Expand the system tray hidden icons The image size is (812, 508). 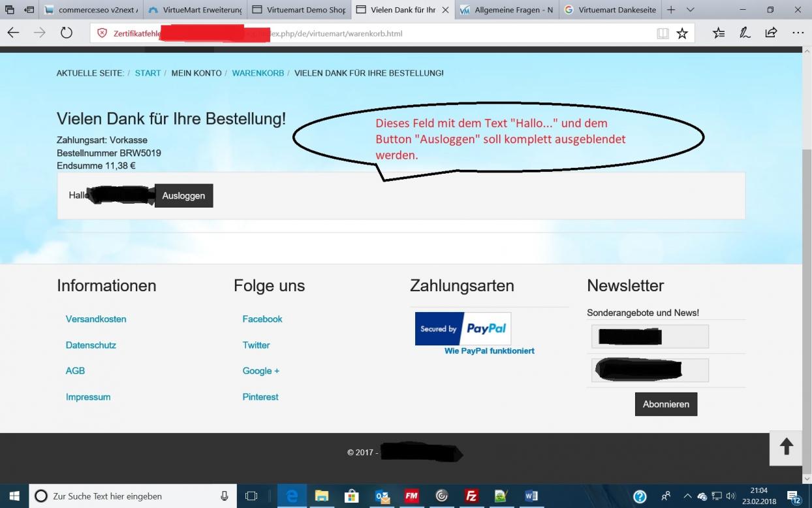[687, 496]
